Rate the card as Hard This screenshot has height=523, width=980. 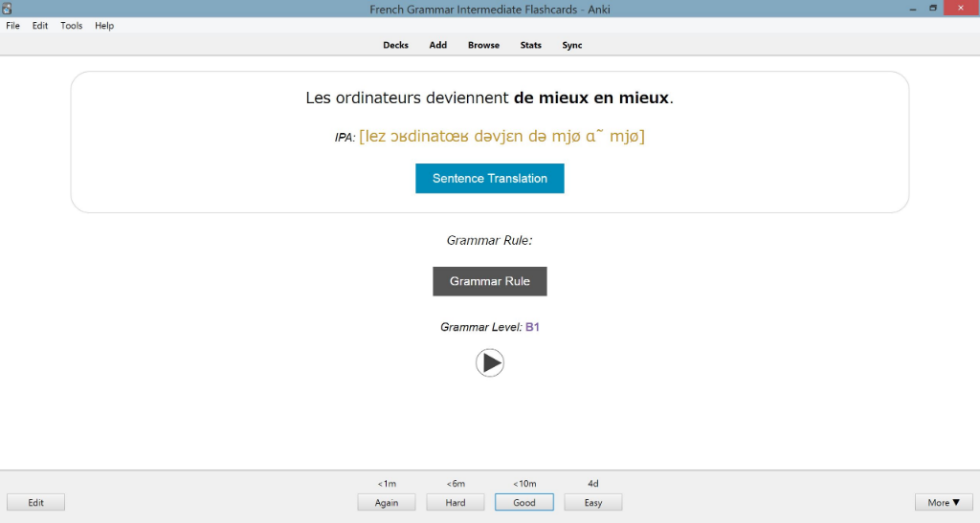click(x=455, y=502)
